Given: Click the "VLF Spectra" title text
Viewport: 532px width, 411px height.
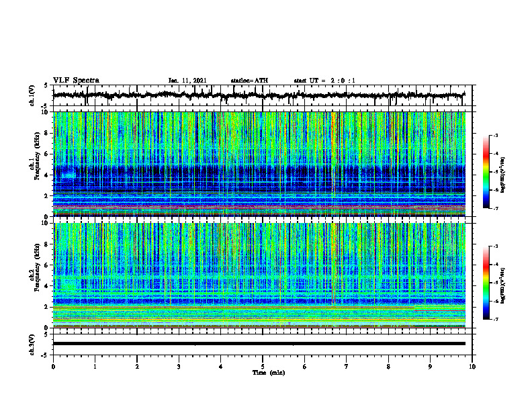Looking at the screenshot, I should 76,81.
